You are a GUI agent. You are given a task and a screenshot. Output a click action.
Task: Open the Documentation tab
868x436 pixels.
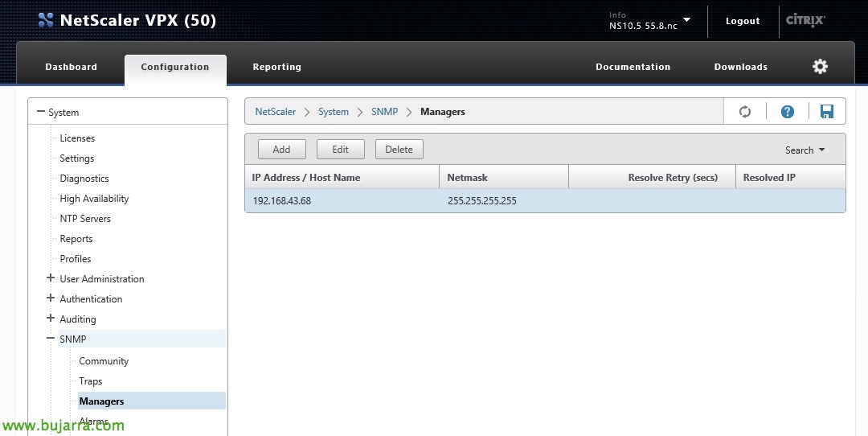tap(633, 67)
